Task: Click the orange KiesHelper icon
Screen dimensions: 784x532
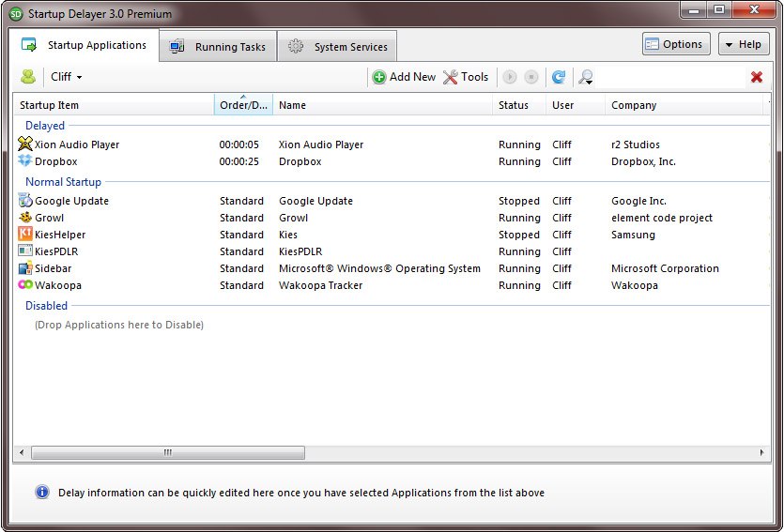Action: pos(25,234)
